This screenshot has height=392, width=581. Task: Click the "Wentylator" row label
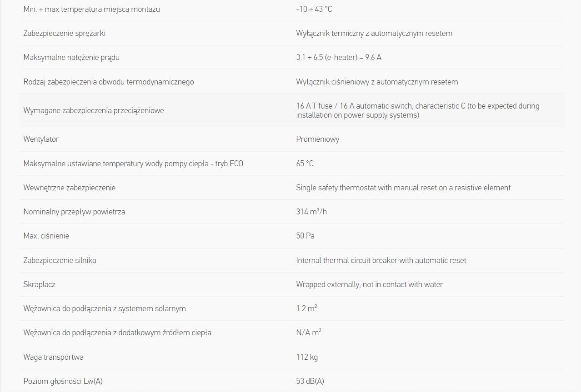coord(41,139)
